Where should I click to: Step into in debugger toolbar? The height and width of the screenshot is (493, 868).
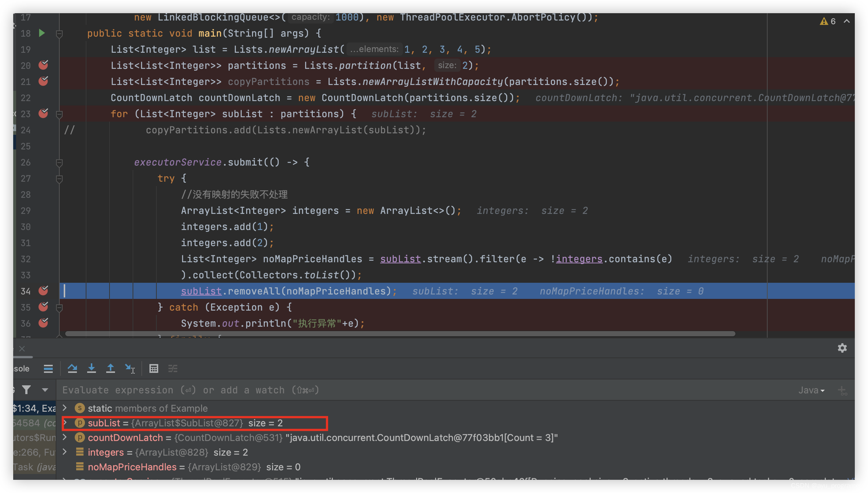point(92,368)
